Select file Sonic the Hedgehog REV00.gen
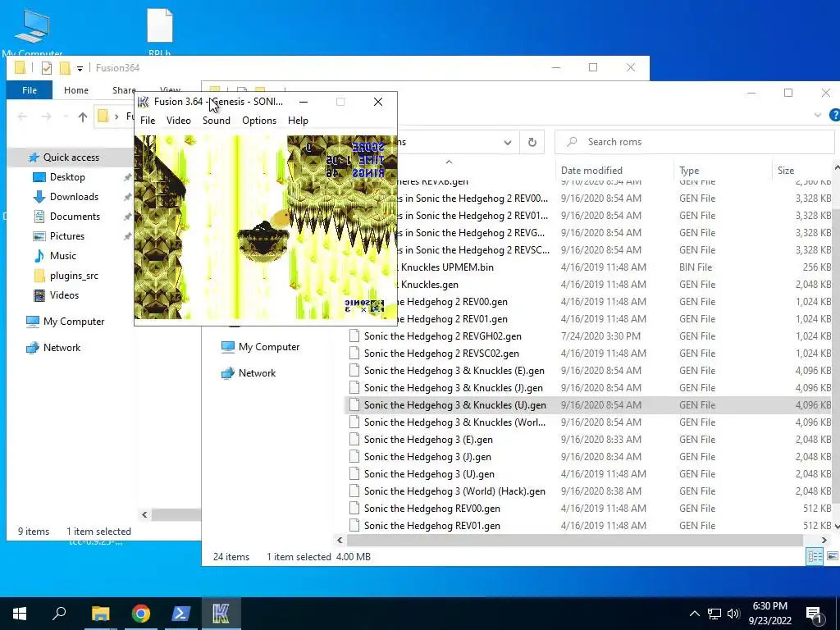This screenshot has height=630, width=840. click(431, 509)
